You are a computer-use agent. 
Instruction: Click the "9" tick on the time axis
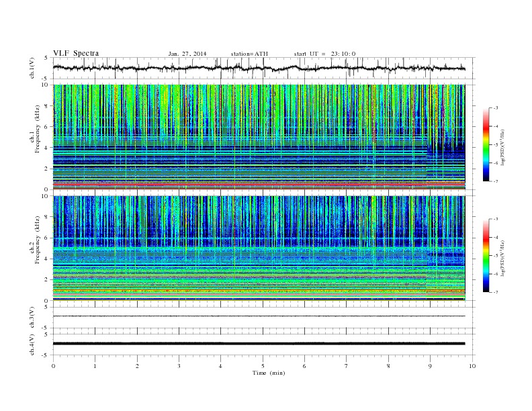coord(430,366)
